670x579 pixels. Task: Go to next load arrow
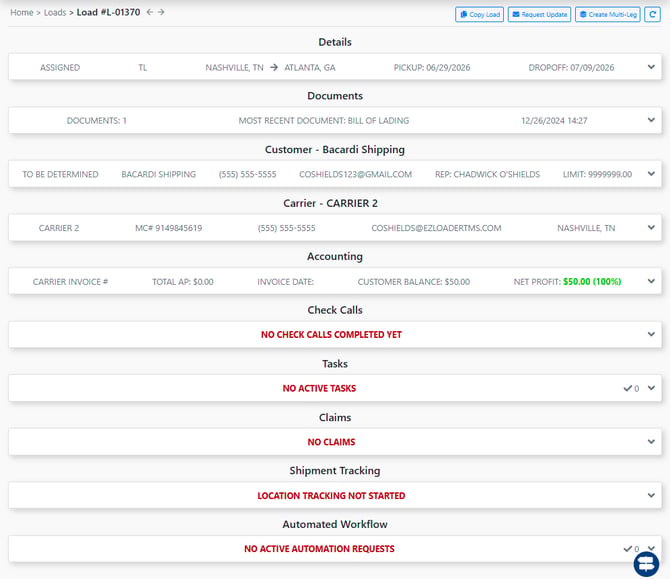pyautogui.click(x=161, y=12)
